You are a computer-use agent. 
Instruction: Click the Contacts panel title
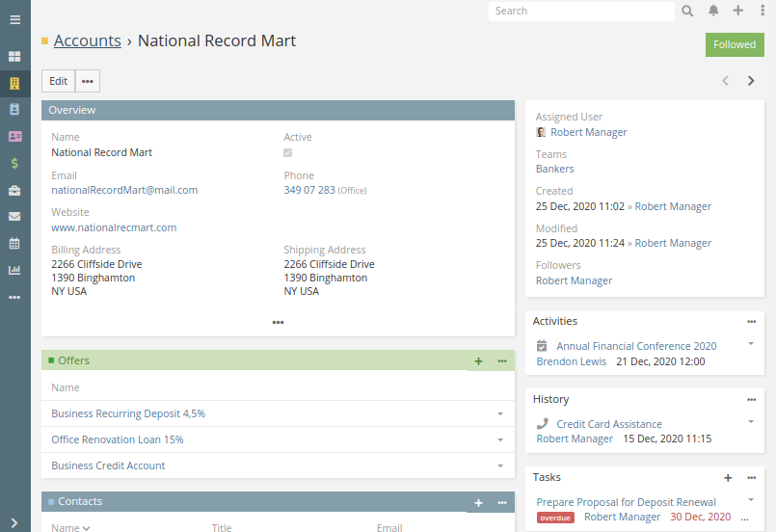[x=80, y=502]
